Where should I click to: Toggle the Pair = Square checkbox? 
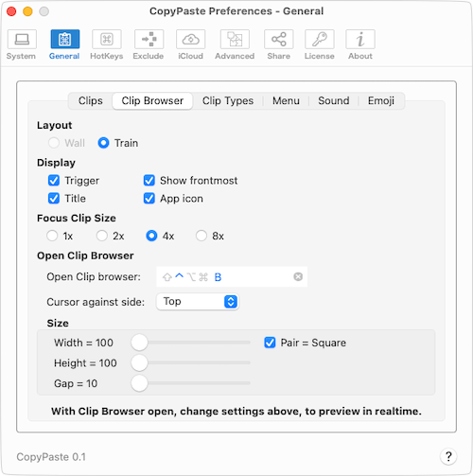click(270, 343)
